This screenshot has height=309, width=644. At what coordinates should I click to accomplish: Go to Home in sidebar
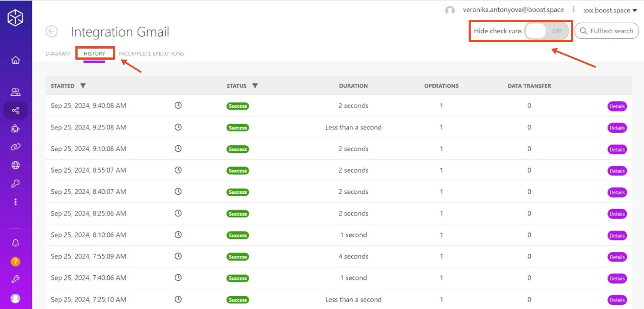(16, 60)
